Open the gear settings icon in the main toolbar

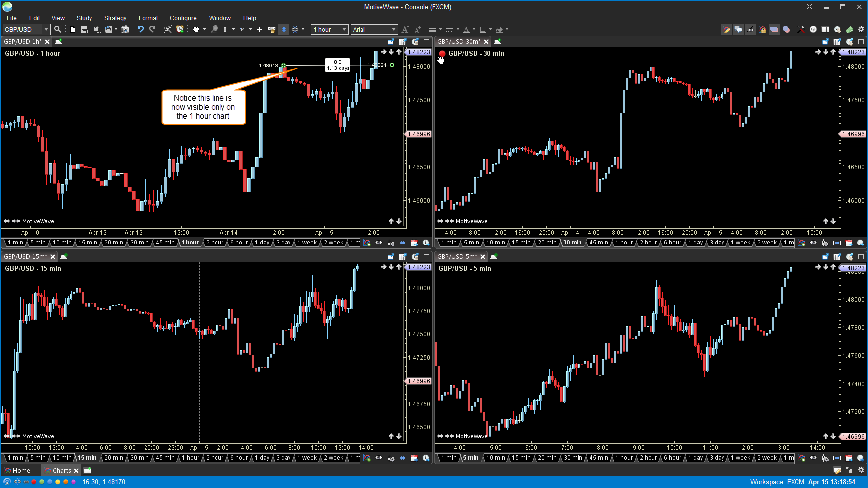coord(861,29)
